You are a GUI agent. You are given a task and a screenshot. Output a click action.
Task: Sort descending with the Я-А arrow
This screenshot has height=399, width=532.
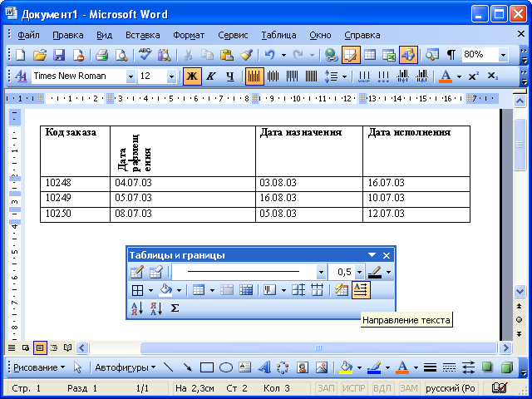coord(156,308)
